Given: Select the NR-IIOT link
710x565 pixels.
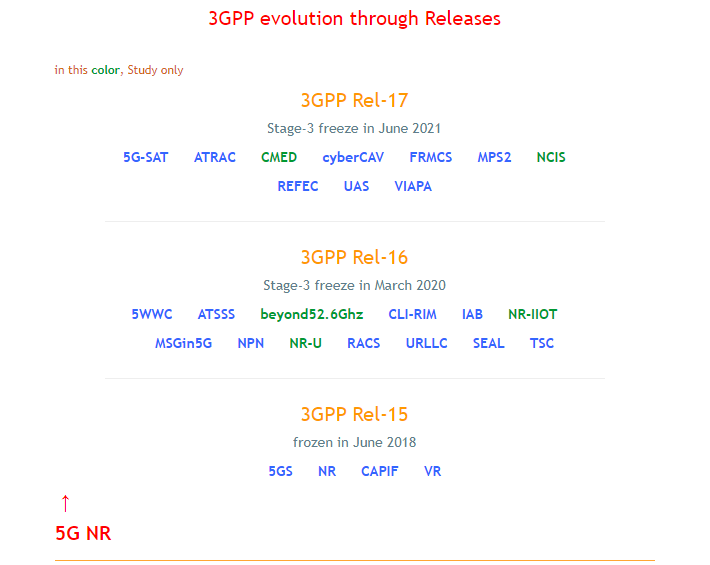Looking at the screenshot, I should click(532, 314).
